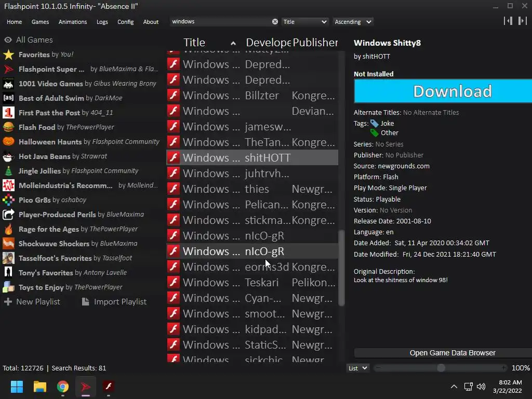The height and width of the screenshot is (399, 532).
Task: Select the game by Billzter
Action: point(252,96)
